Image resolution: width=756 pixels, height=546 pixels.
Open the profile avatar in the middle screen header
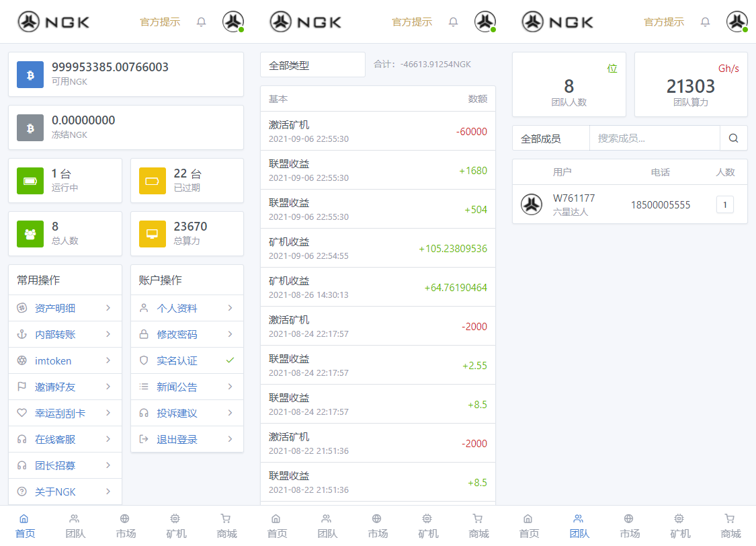pyautogui.click(x=485, y=22)
